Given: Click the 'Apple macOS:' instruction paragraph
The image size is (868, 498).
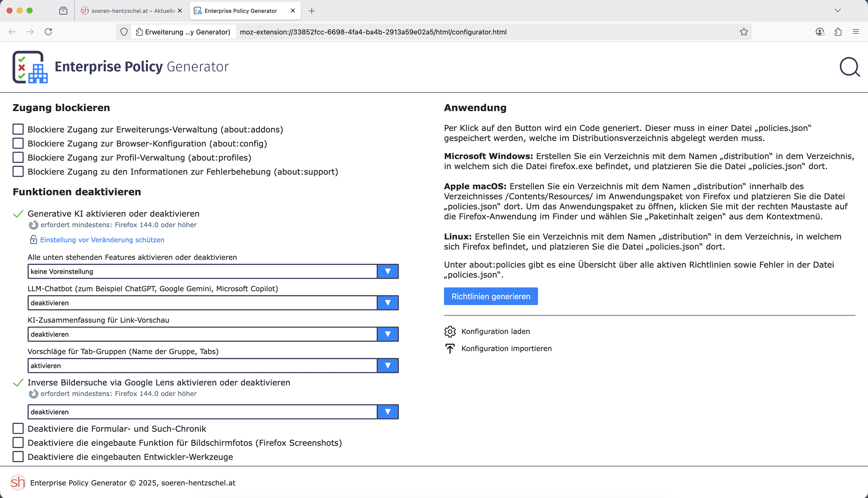Looking at the screenshot, I should click(x=646, y=202).
